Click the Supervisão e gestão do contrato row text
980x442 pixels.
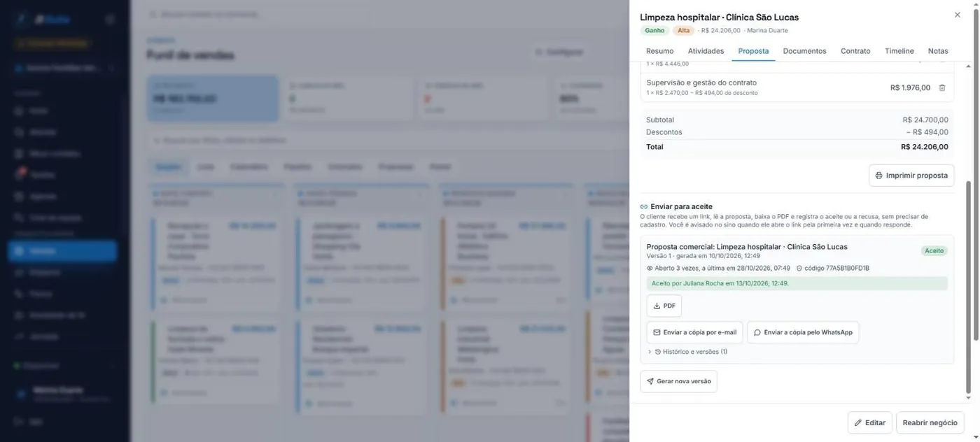tap(701, 83)
